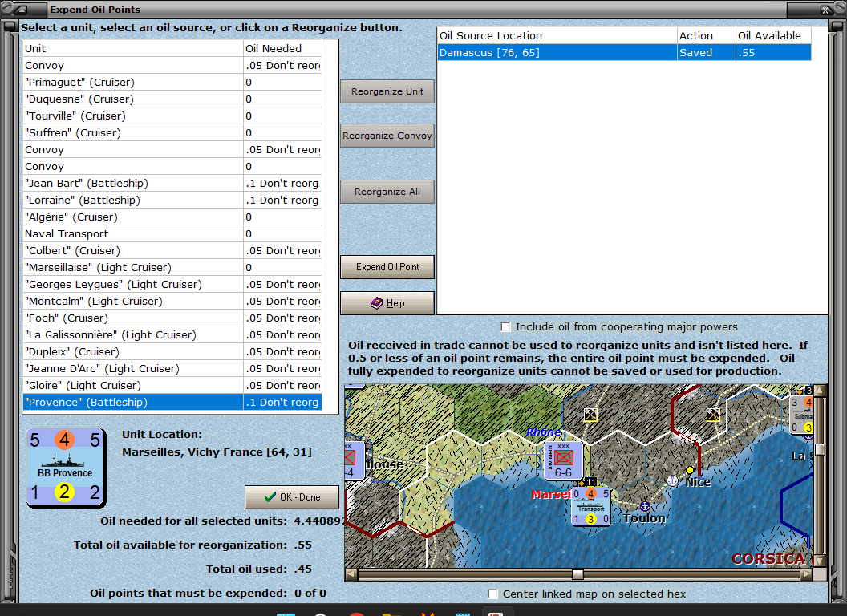Select the "Jean Bart" (Battleship) row

click(172, 183)
